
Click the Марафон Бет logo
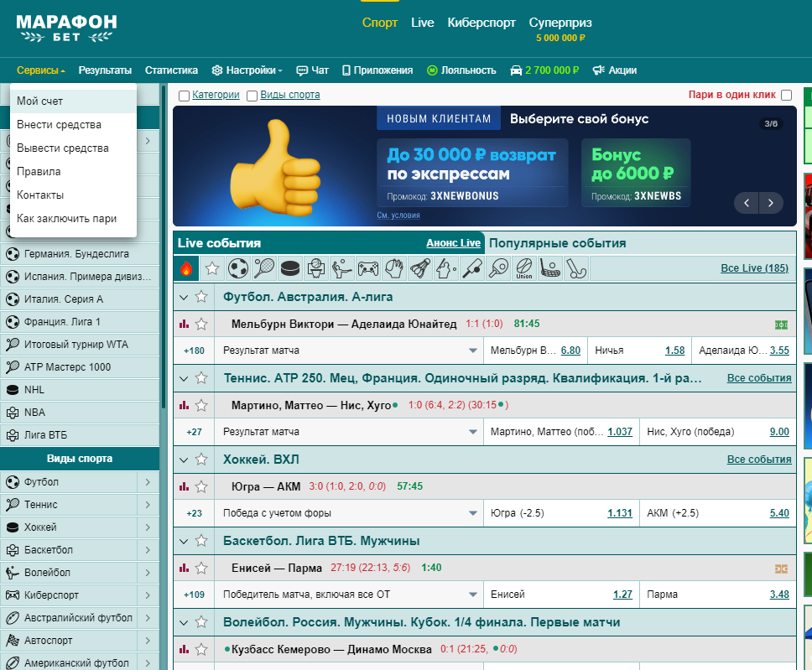[66, 29]
